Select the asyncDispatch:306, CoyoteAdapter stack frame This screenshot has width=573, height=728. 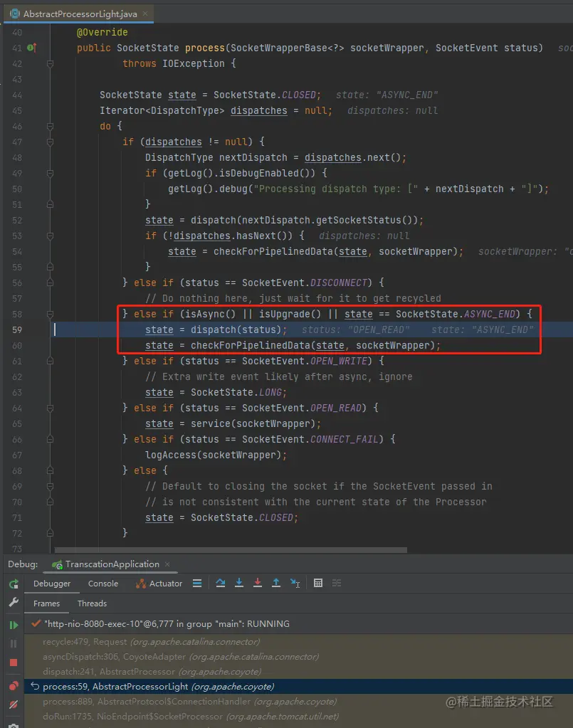pyautogui.click(x=298, y=657)
